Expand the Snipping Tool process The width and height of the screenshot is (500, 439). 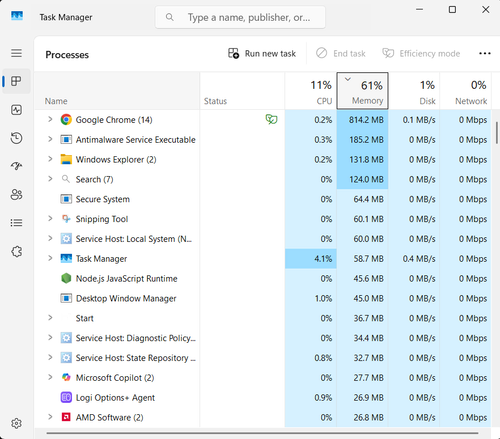50,218
